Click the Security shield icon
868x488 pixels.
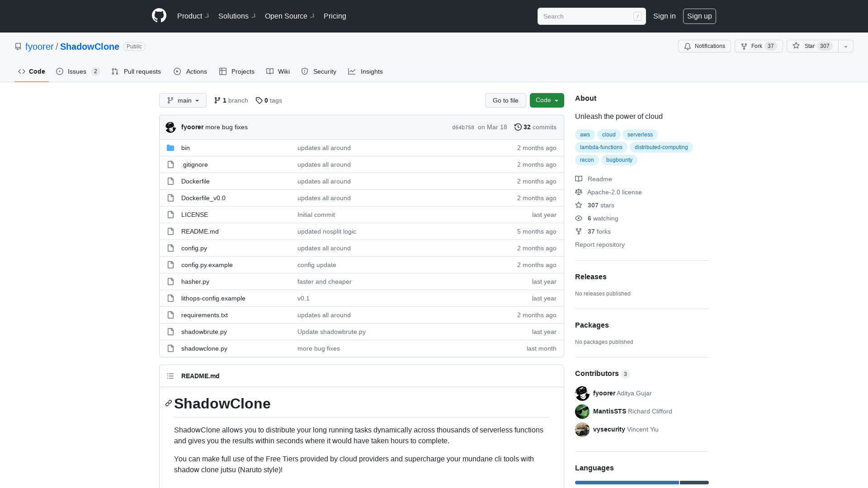pos(305,71)
